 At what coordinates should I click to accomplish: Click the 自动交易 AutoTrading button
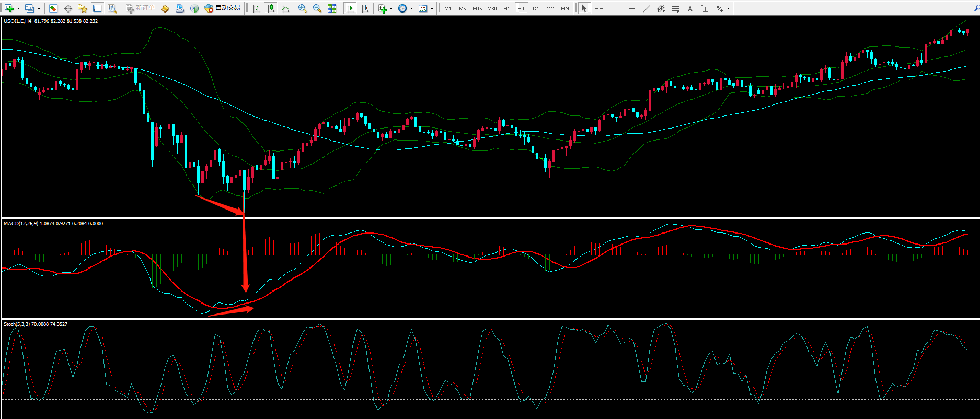click(223, 8)
